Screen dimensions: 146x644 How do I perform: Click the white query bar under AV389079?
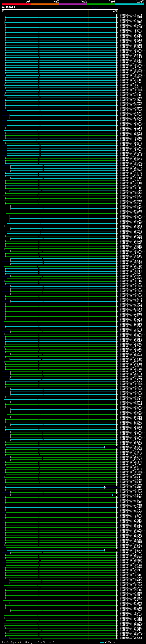click(60, 9)
